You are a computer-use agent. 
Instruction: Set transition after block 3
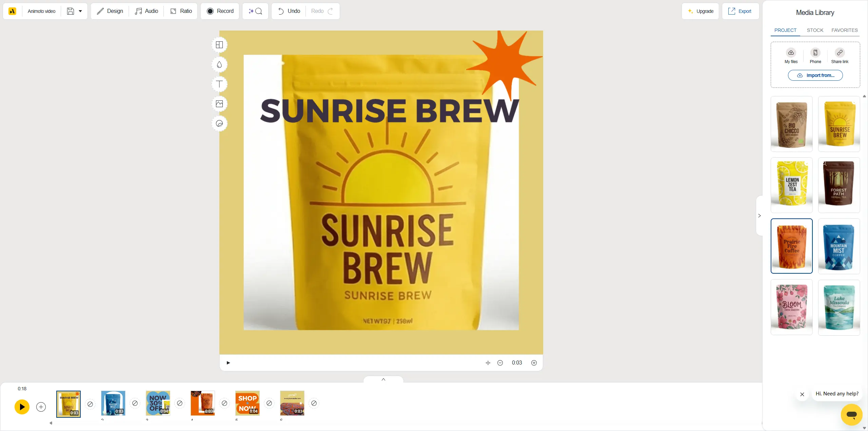tap(180, 403)
